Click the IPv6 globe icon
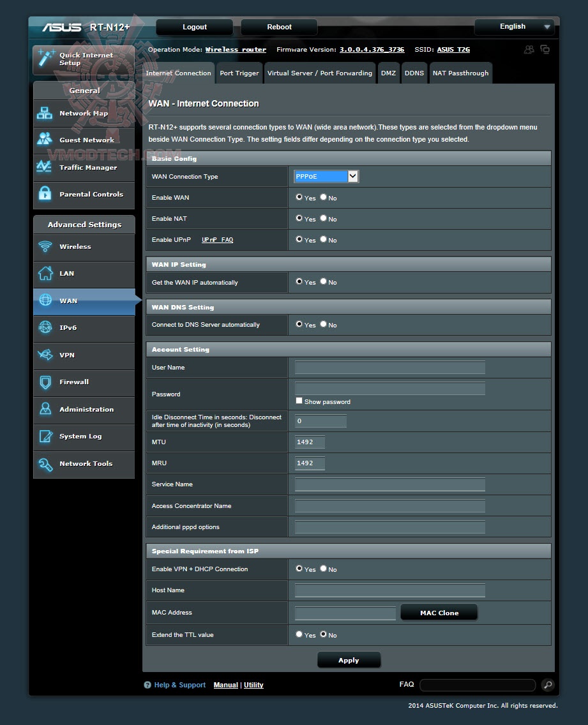588x725 pixels. coord(45,327)
